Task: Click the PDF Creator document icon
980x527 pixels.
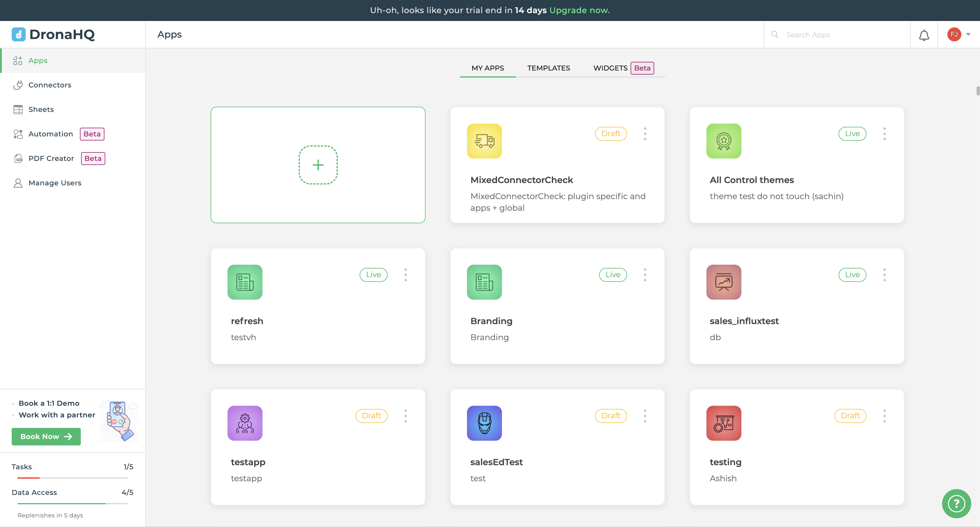Action: [18, 158]
